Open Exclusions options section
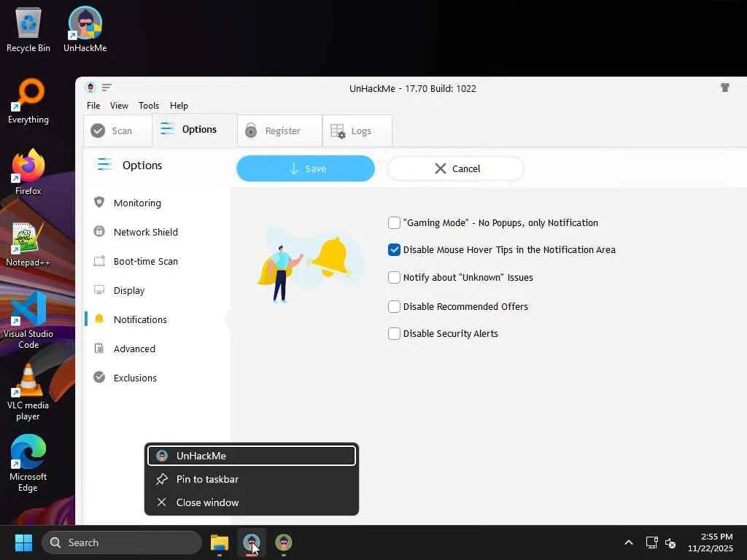 click(x=135, y=378)
